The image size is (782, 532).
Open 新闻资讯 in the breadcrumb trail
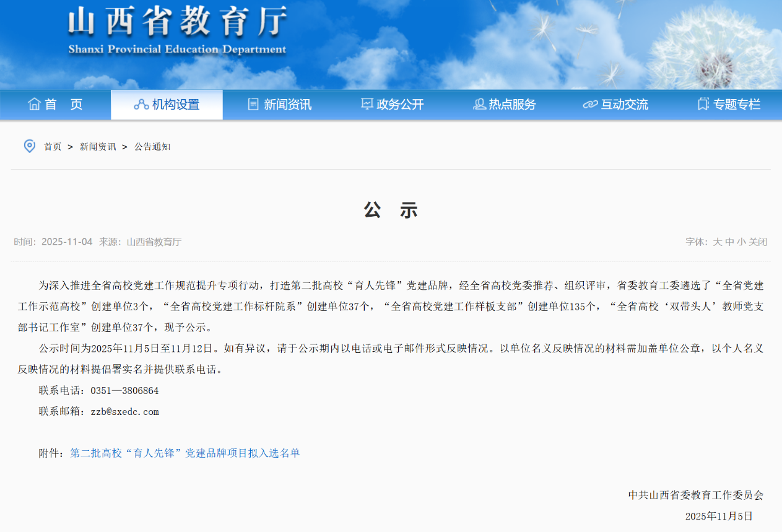tap(97, 147)
